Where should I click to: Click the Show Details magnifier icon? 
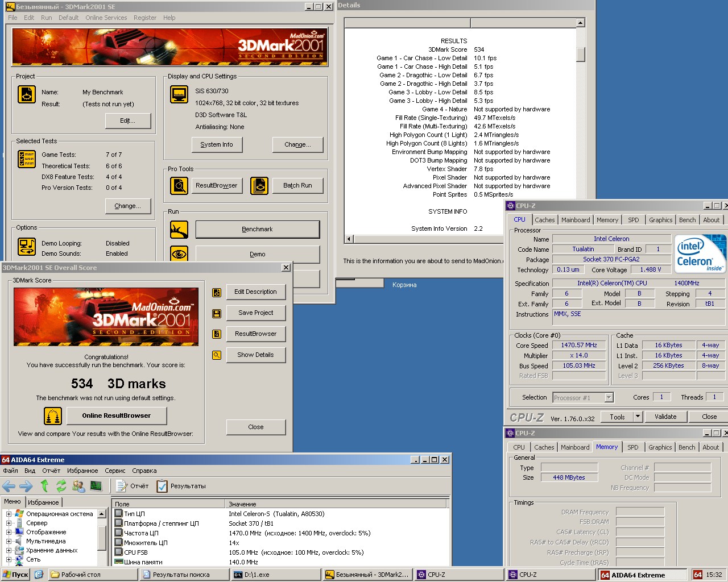click(x=217, y=355)
